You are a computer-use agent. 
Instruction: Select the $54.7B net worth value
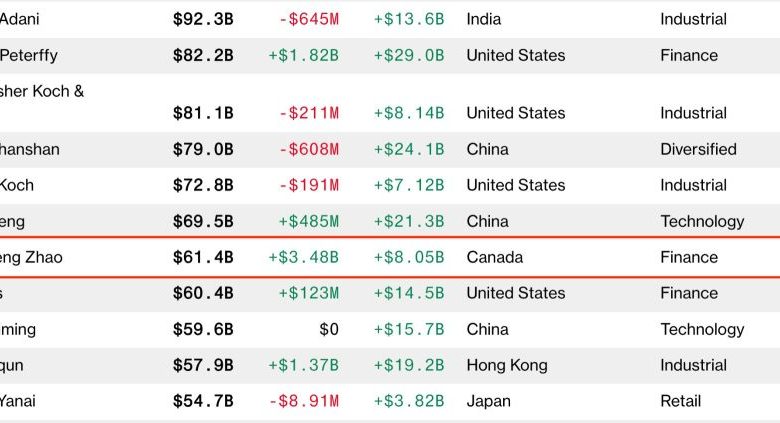click(203, 401)
